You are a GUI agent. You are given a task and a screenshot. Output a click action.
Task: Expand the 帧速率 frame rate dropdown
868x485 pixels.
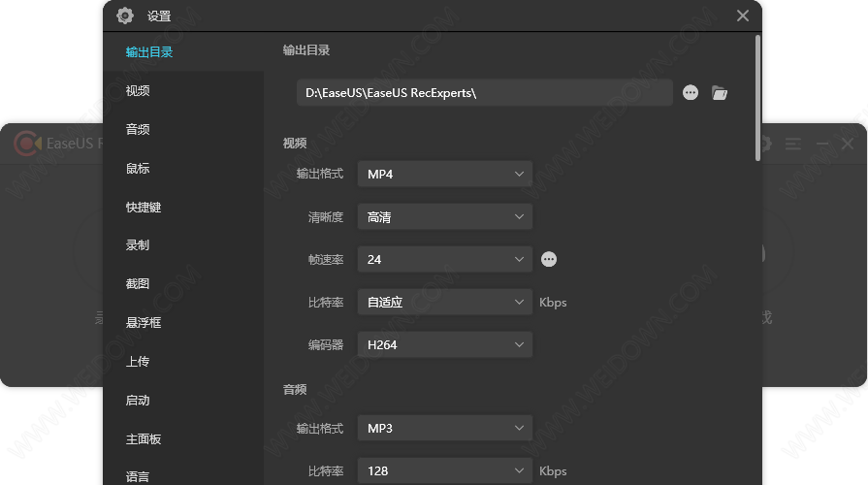(x=444, y=260)
